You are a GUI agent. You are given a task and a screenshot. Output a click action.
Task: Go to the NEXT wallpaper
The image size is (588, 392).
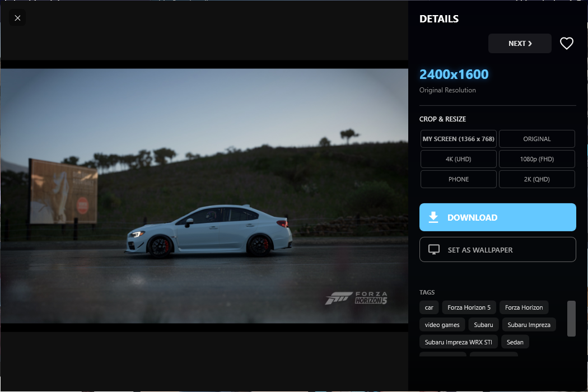click(520, 44)
